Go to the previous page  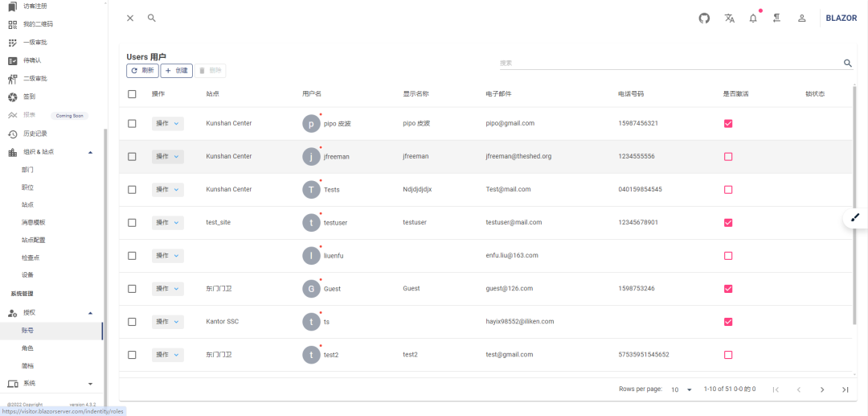point(799,389)
